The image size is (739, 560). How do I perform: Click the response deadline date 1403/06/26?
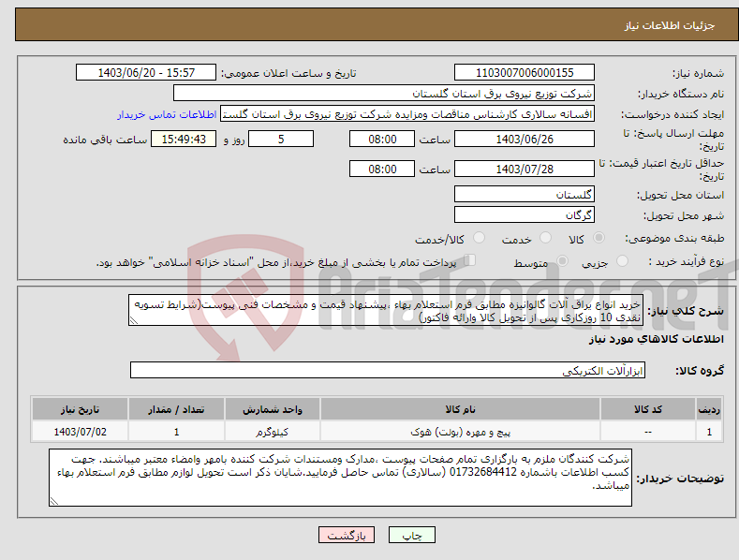[x=525, y=139]
